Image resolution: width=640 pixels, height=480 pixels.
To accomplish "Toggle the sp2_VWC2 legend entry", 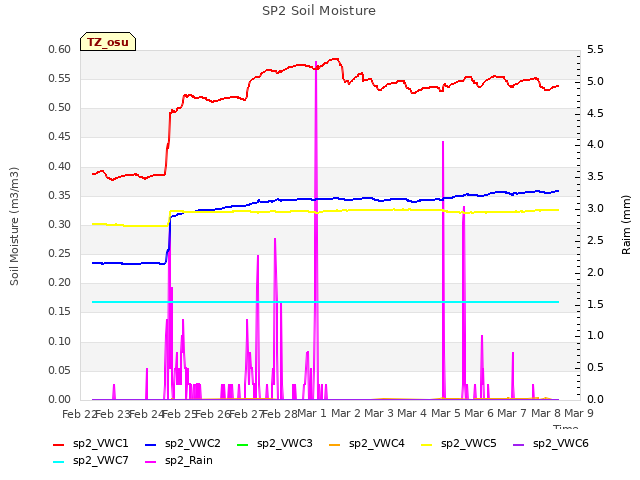I will 183,444.
